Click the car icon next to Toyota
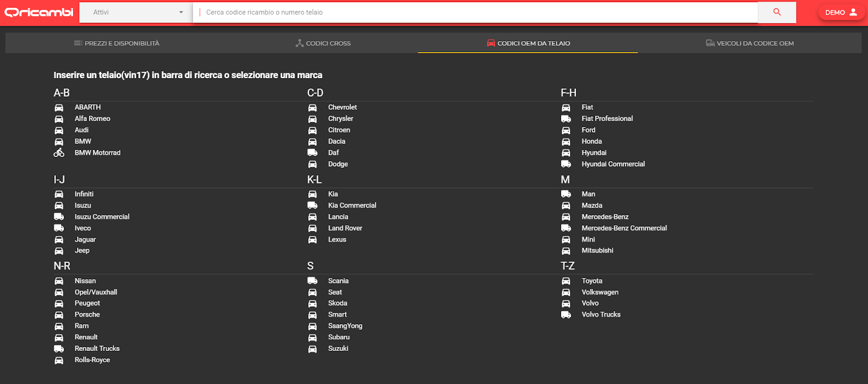868x384 pixels. pos(566,281)
